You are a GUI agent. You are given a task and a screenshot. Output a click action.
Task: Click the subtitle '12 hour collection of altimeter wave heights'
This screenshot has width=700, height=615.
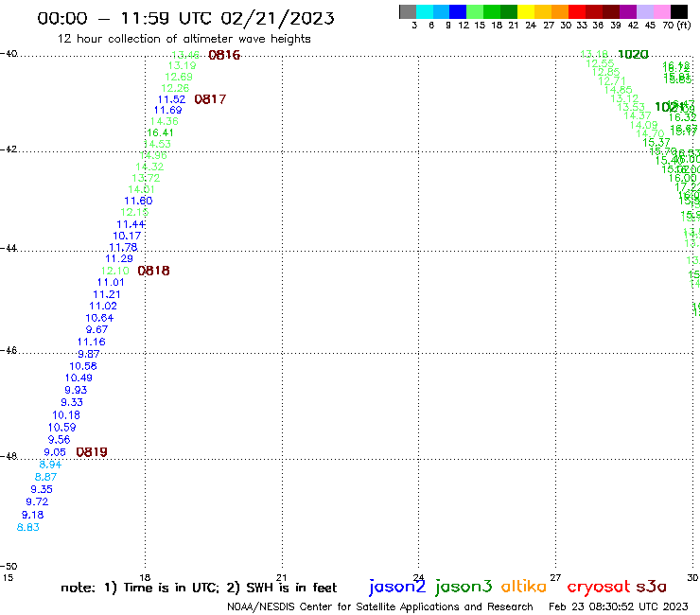[x=184, y=39]
